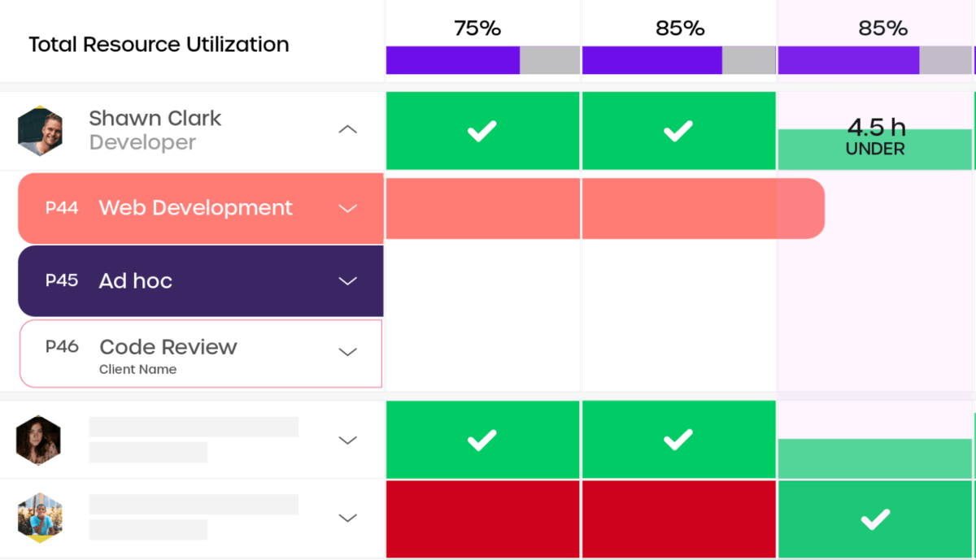Click Shawn Clark's second green checkmark cell
976x560 pixels.
(678, 131)
